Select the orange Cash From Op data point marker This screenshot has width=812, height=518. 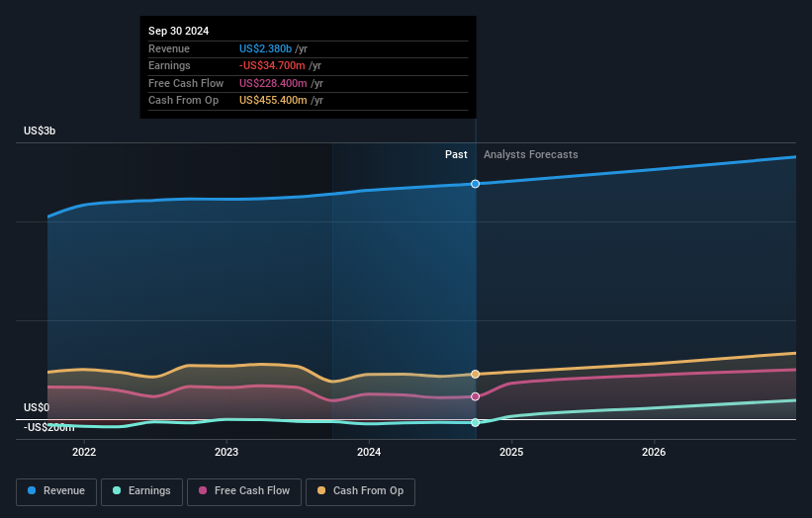pyautogui.click(x=476, y=374)
